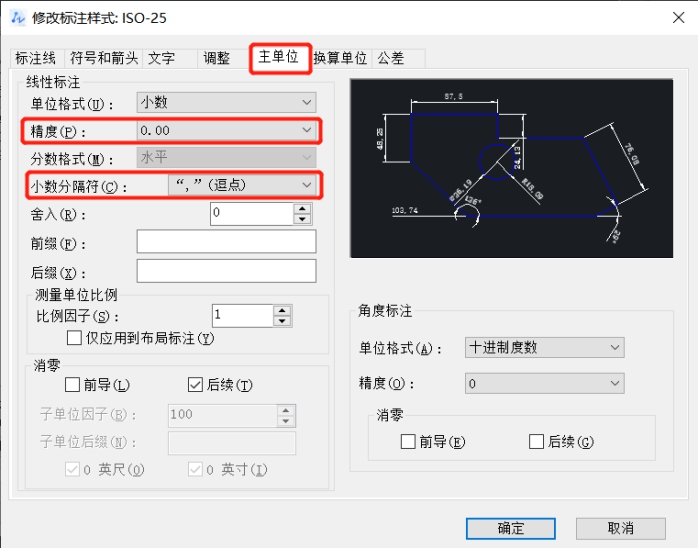This screenshot has height=548, width=699.
Task: Decrease 比例因子 with down spinner arrow
Action: click(x=282, y=321)
